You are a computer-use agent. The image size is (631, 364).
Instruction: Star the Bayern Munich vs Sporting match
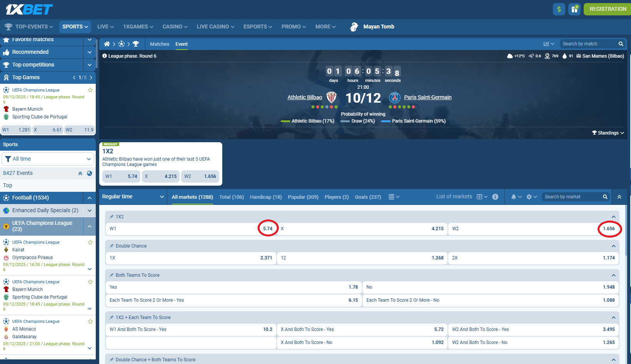(90, 282)
